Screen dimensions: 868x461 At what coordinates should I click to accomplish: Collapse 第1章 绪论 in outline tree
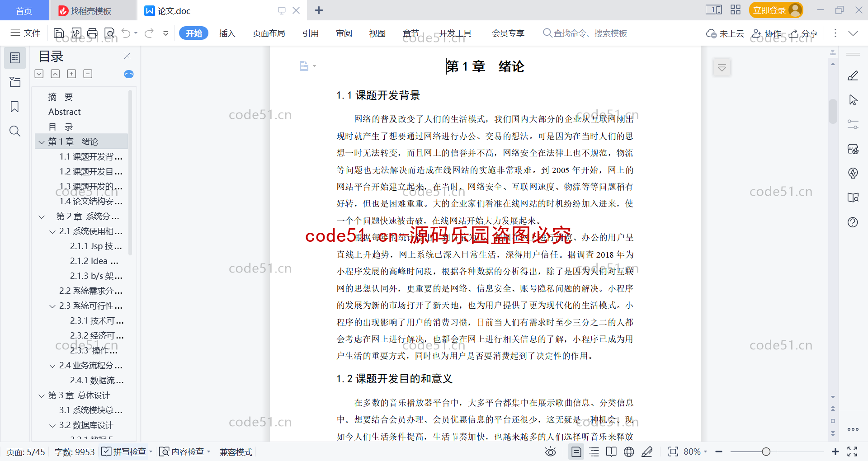tap(42, 142)
